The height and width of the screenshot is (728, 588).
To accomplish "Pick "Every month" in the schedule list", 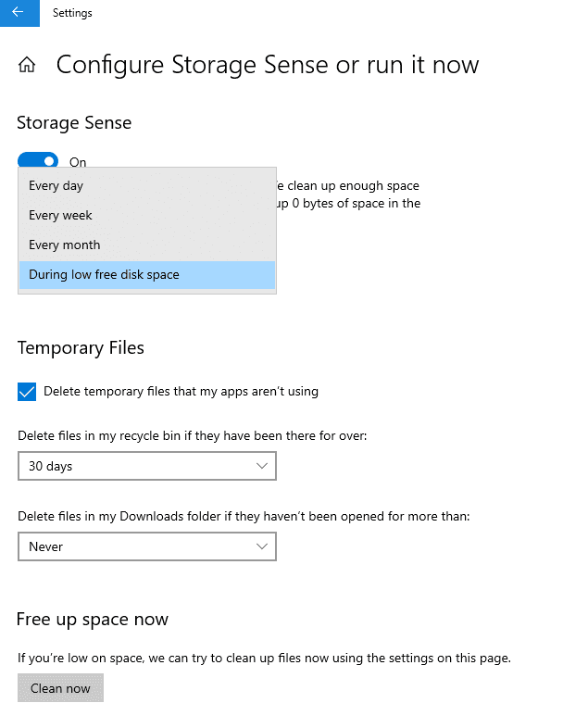I will coord(64,245).
